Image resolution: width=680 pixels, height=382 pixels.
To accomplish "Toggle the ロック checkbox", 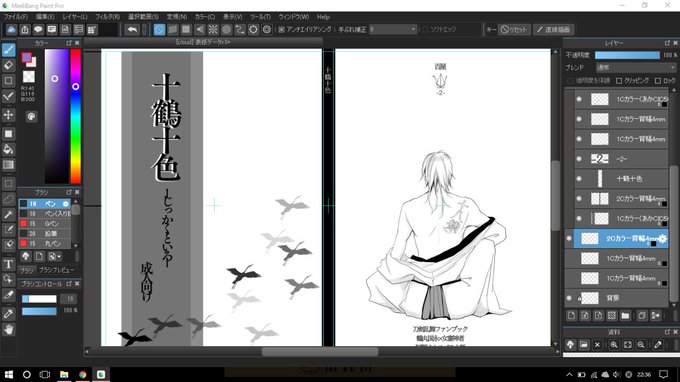I will point(658,81).
